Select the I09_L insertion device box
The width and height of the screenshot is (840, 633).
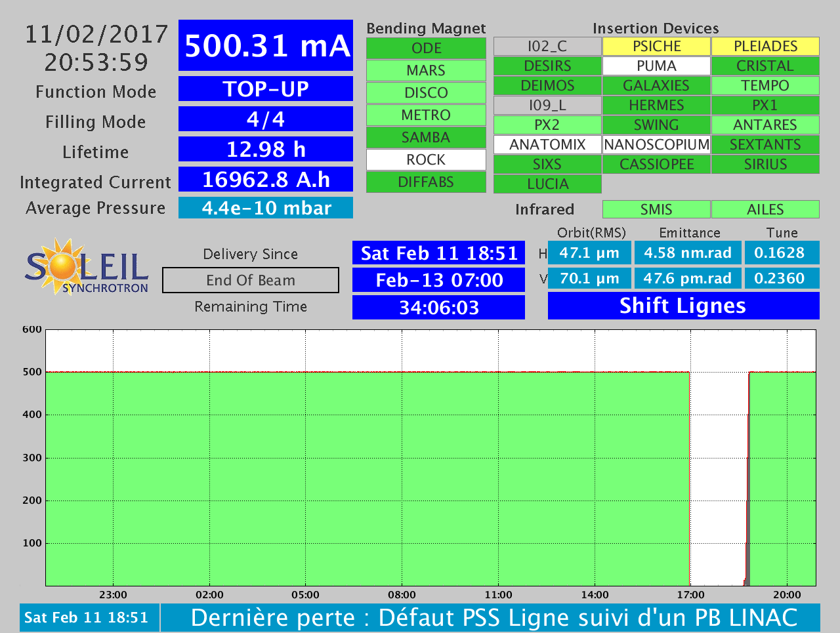(547, 105)
